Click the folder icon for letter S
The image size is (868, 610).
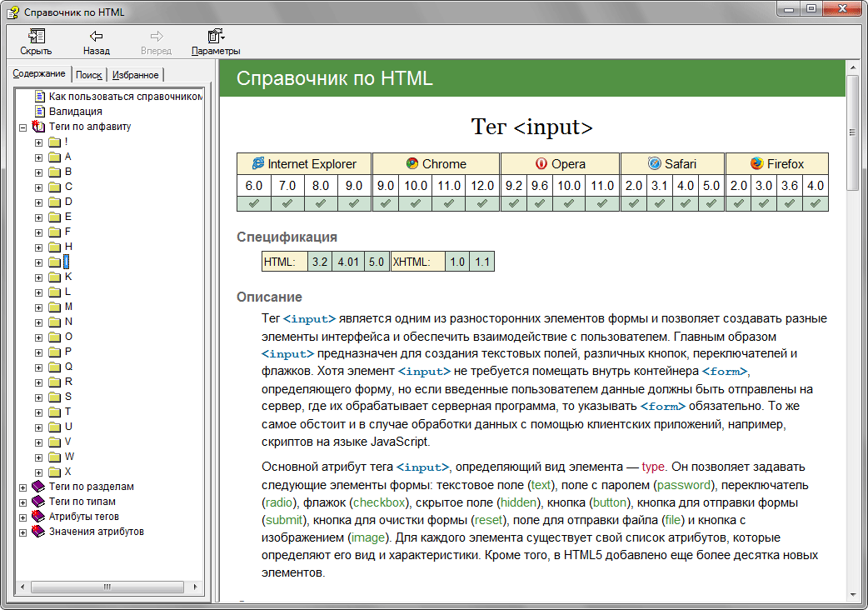click(54, 397)
